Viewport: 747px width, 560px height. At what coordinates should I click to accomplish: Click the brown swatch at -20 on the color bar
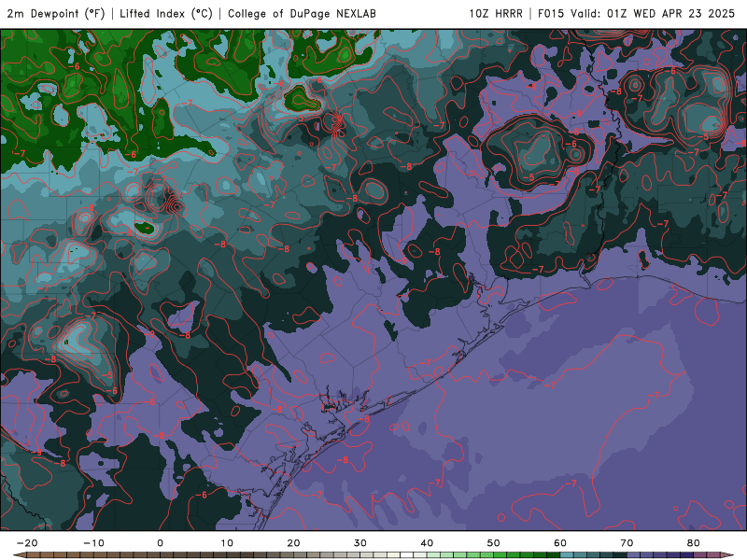tap(34, 555)
